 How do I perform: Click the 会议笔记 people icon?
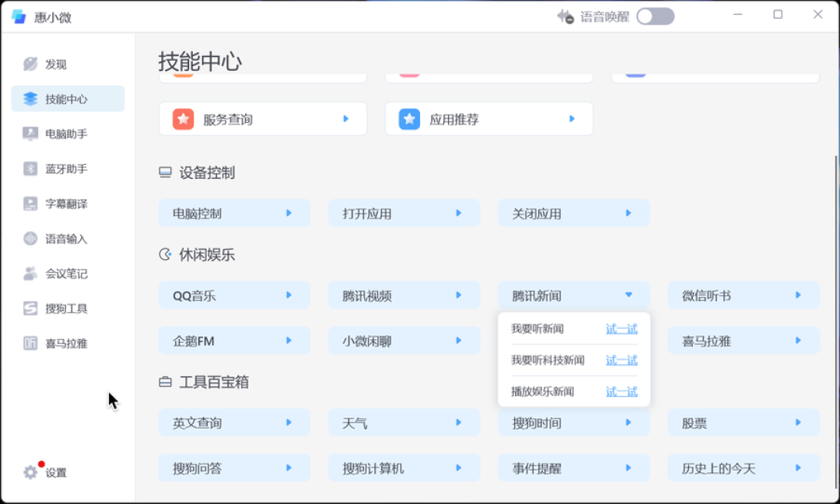coord(30,274)
